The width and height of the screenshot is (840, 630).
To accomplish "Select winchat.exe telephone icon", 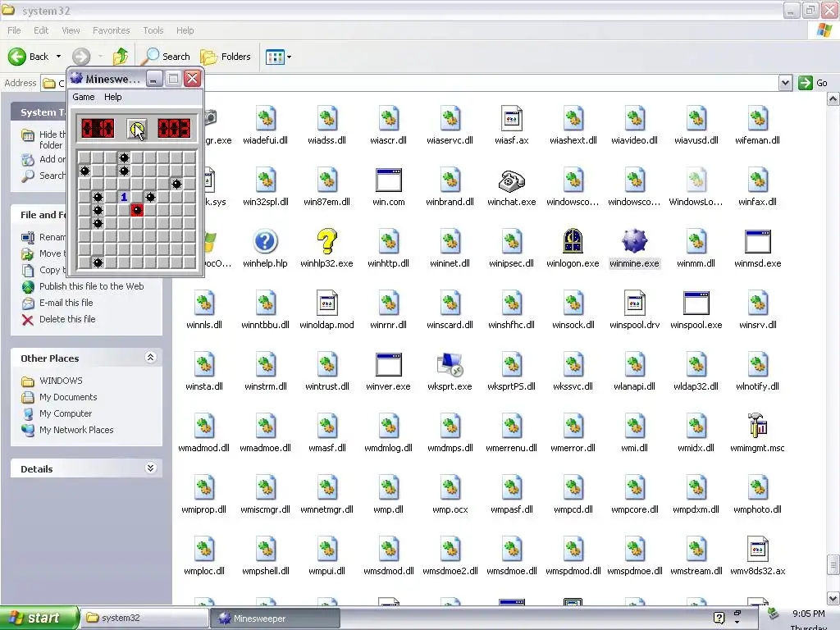I will point(512,180).
